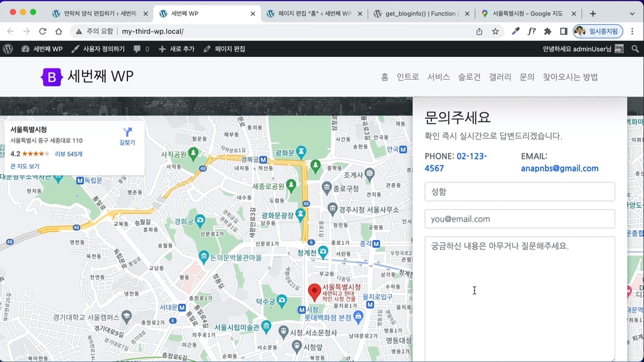Image resolution: width=644 pixels, height=362 pixels.
Task: Click 경희궁 camera marker on map
Action: pyautogui.click(x=200, y=221)
